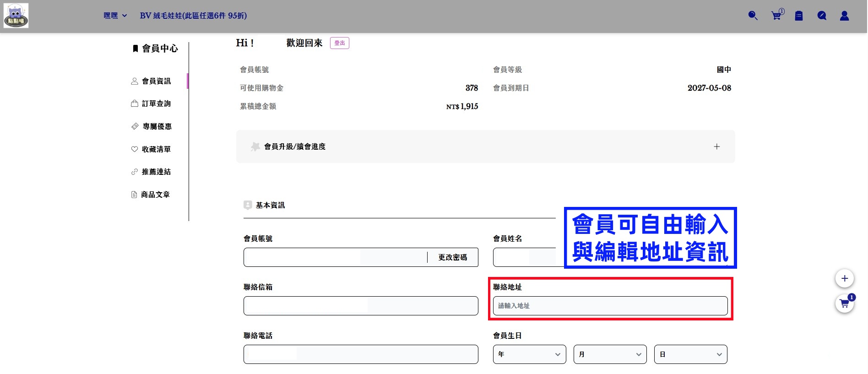Click the 登出 logout button
Viewport: 868px width, 374px height.
point(340,43)
